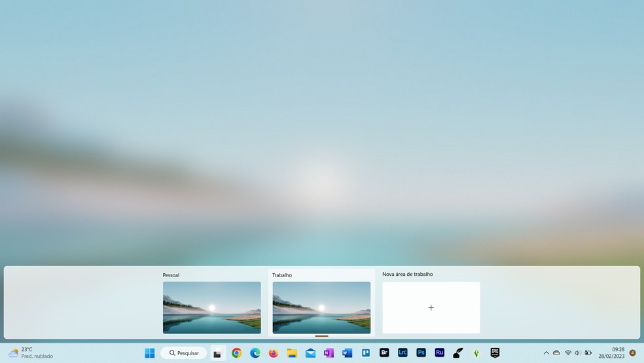Launch Google Chrome from the taskbar

pyautogui.click(x=236, y=353)
